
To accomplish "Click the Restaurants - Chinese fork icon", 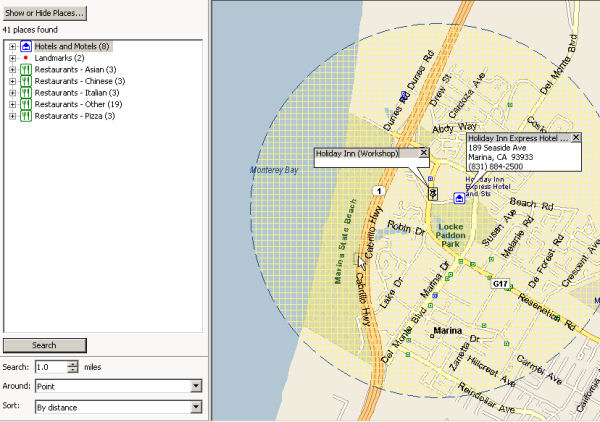I will point(26,81).
